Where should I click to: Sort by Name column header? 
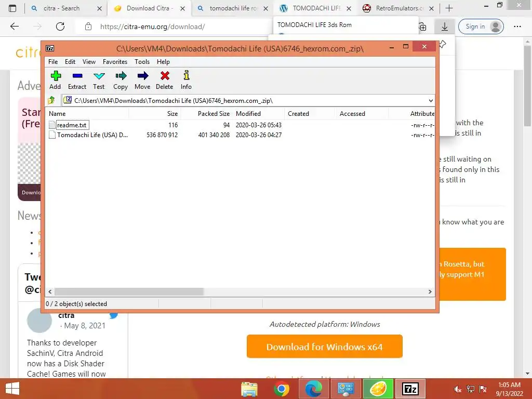pyautogui.click(x=87, y=114)
